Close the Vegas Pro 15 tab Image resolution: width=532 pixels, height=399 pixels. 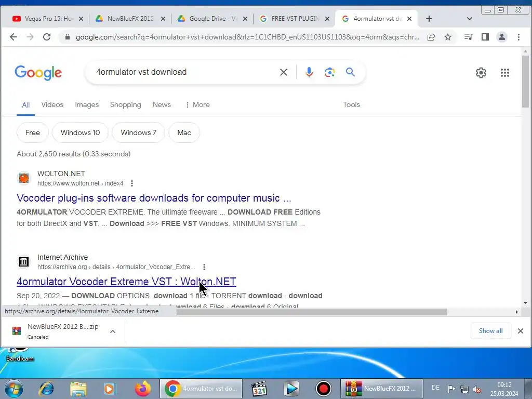pyautogui.click(x=81, y=19)
